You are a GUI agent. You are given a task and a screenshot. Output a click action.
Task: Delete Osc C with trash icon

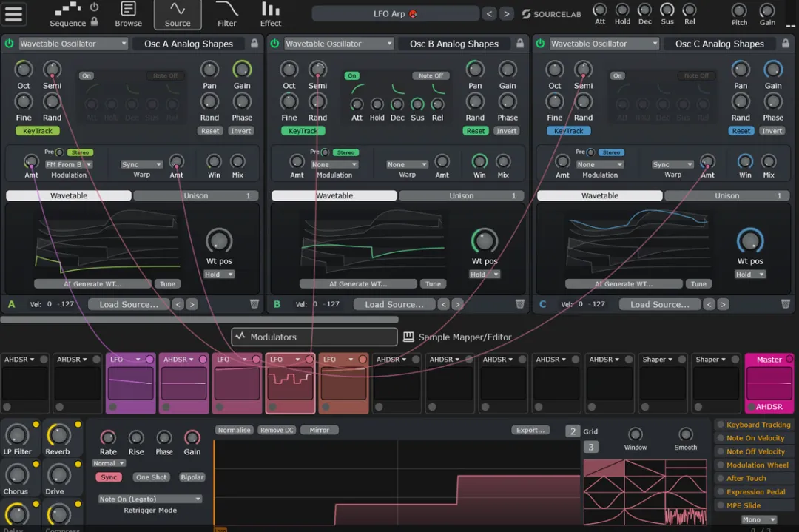pyautogui.click(x=785, y=304)
